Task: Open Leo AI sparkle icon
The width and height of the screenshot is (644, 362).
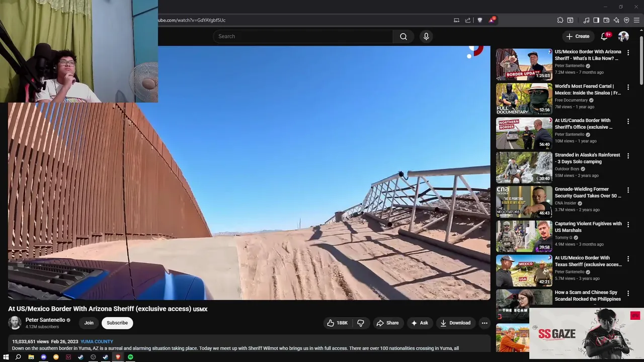Action: (616, 20)
